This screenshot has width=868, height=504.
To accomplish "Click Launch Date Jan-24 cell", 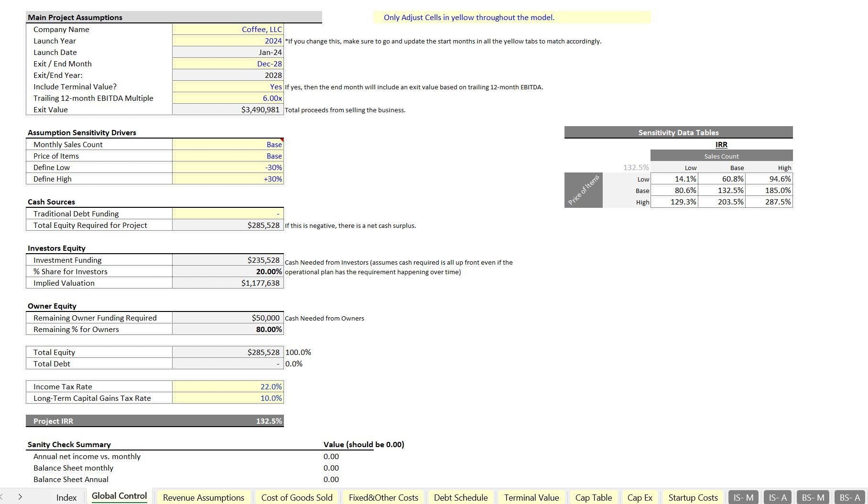I will point(228,52).
